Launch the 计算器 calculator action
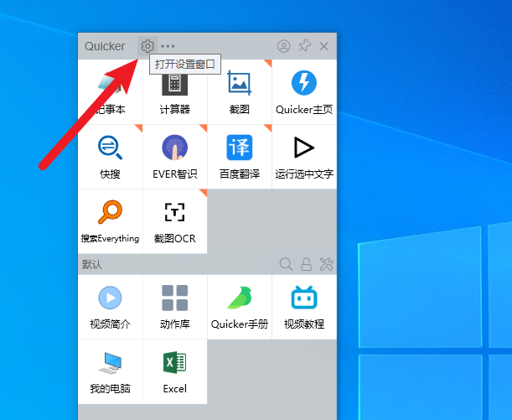 (175, 91)
